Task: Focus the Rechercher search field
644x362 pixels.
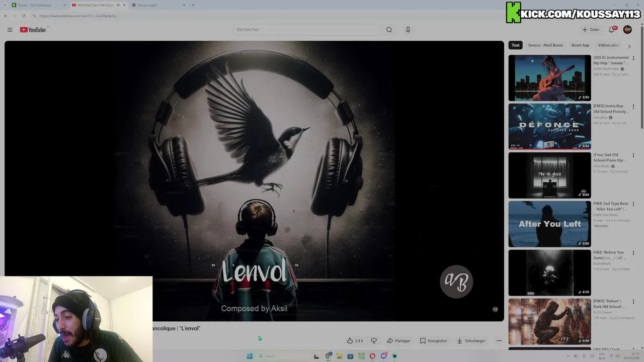Action: [307, 30]
